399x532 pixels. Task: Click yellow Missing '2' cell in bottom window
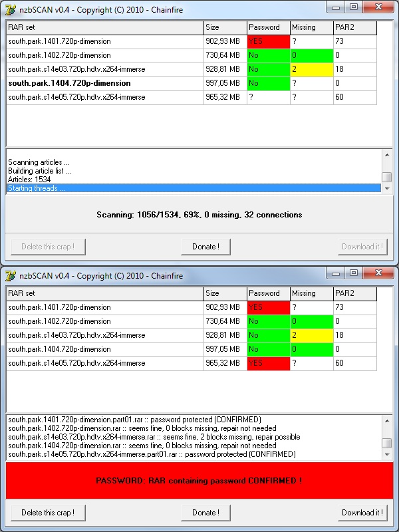click(311, 335)
